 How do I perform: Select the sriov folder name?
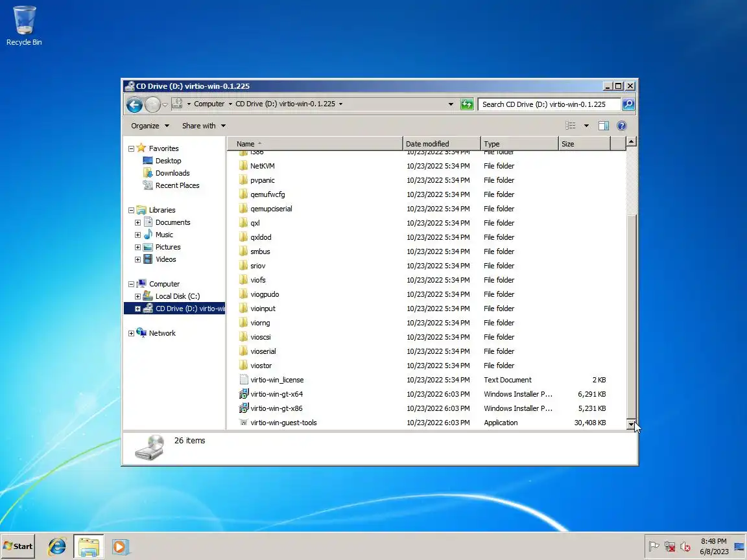(x=257, y=266)
